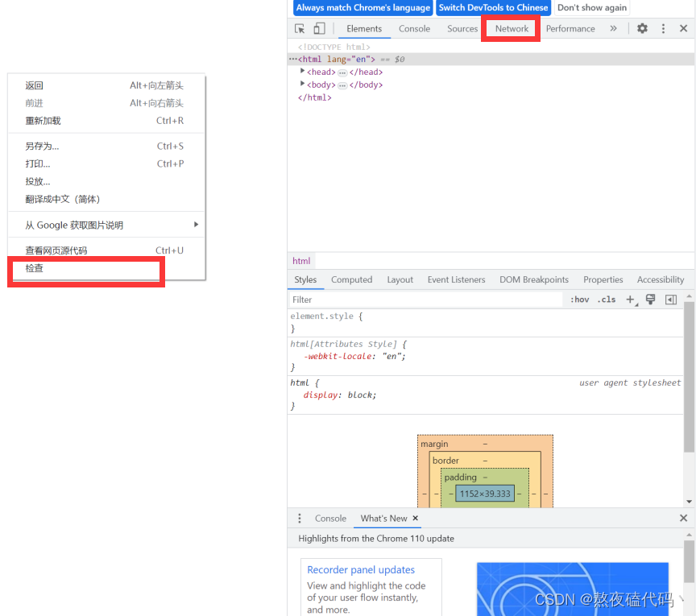Switch to the Console tab
This screenshot has height=616, width=696.
[x=414, y=29]
